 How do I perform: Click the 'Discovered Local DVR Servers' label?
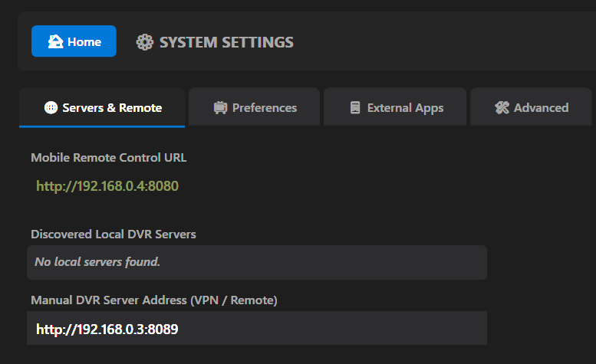(114, 234)
